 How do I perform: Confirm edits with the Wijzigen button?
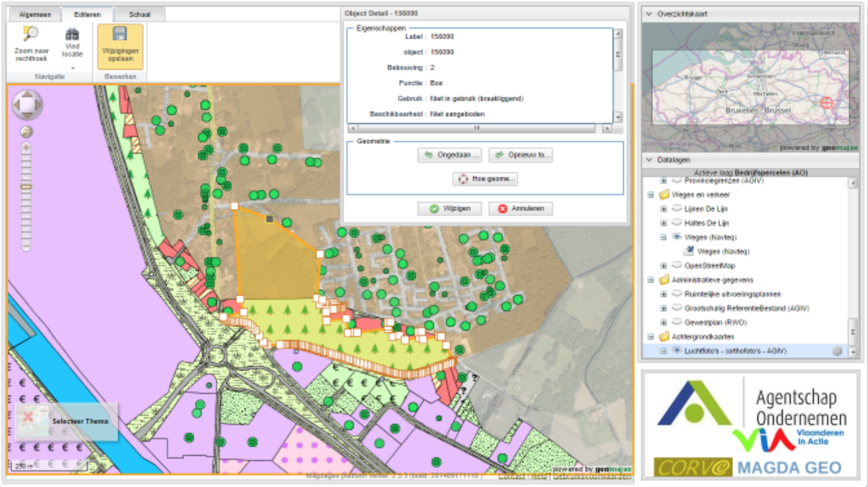tap(450, 208)
